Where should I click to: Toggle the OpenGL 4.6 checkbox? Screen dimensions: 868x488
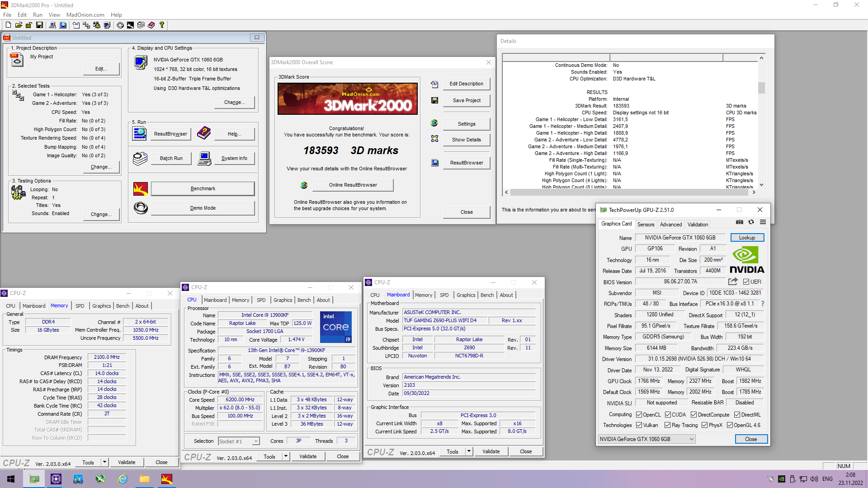pyautogui.click(x=730, y=425)
